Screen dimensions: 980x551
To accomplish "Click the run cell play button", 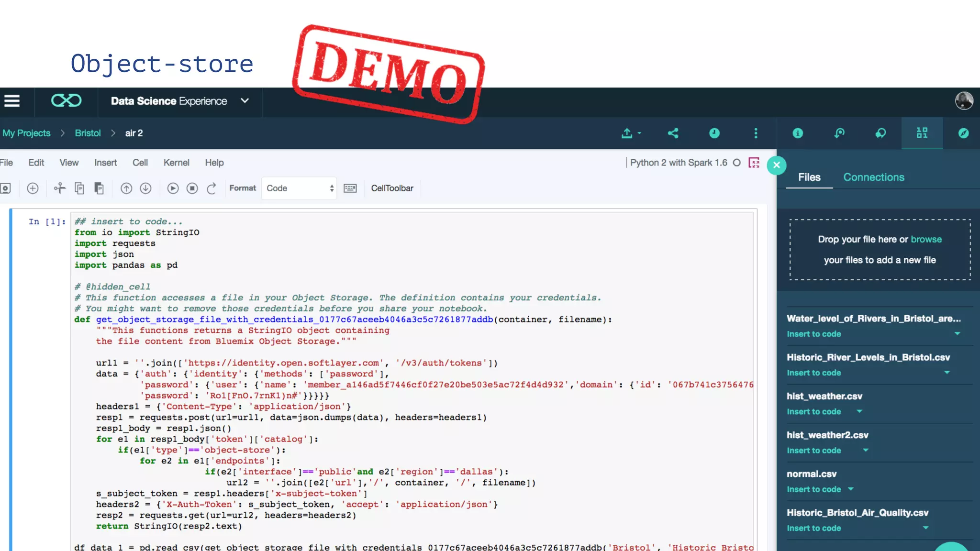I will click(x=173, y=188).
